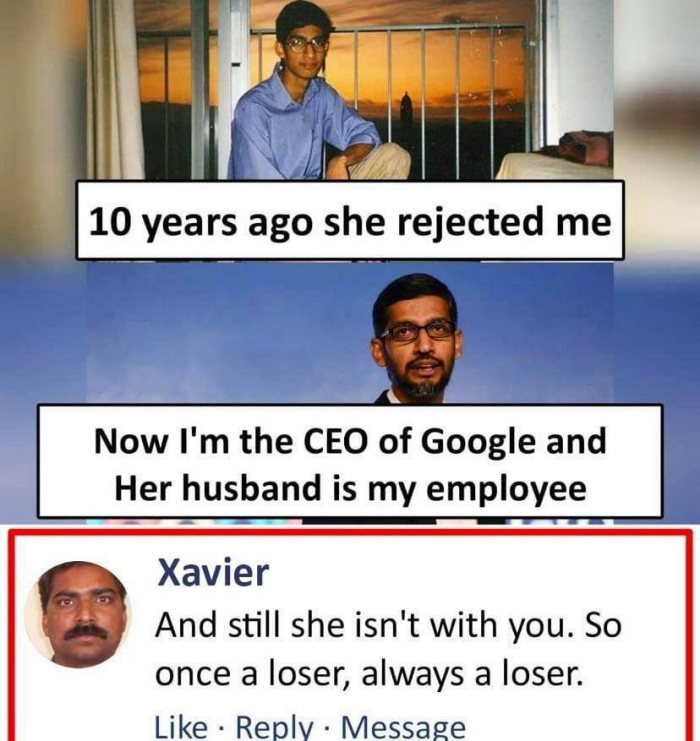Image resolution: width=700 pixels, height=741 pixels.
Task: Click Message under Xavier's comment
Action: pos(404,727)
